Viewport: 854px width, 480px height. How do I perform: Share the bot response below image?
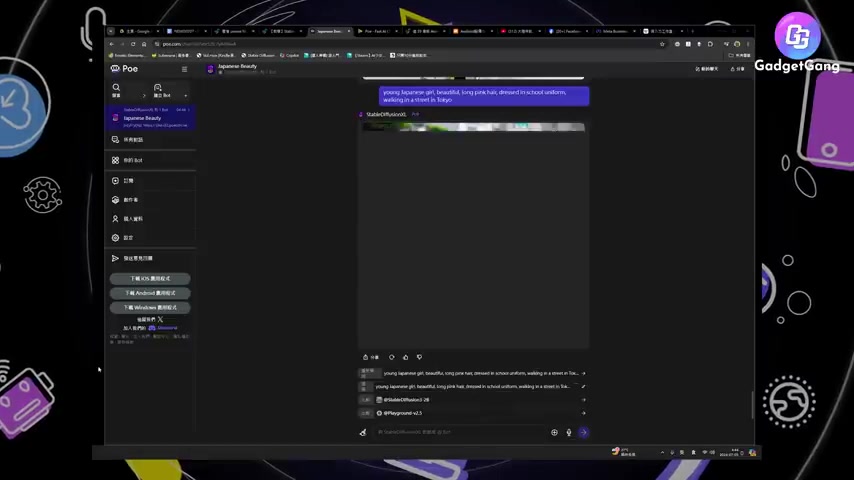371,357
